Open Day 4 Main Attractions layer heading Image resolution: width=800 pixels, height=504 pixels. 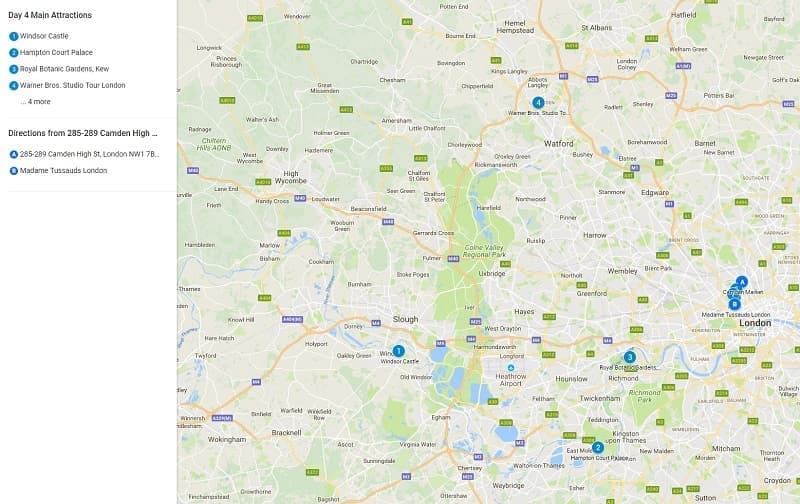(x=50, y=15)
